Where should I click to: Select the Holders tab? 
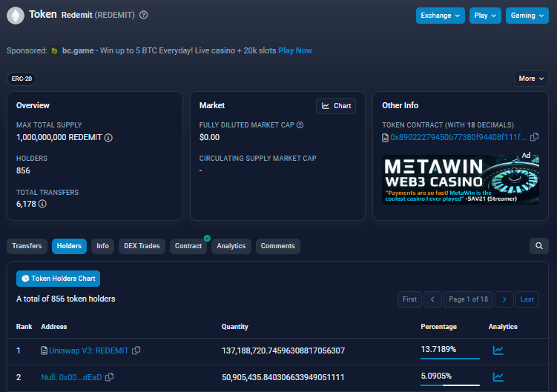(69, 246)
